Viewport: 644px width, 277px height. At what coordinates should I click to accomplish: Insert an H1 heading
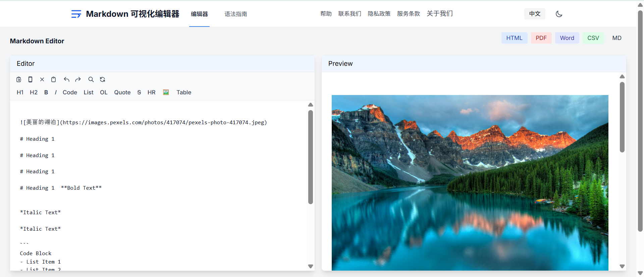click(20, 92)
